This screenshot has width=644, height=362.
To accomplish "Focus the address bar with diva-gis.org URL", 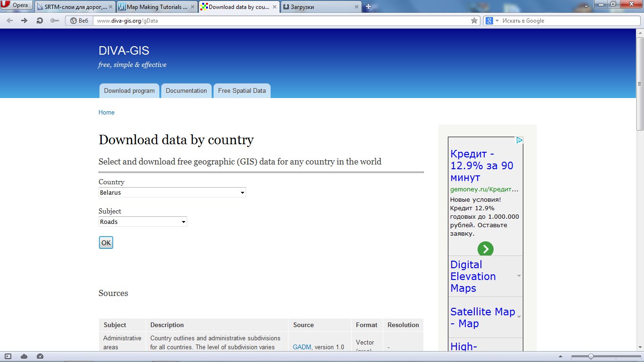I will [281, 21].
